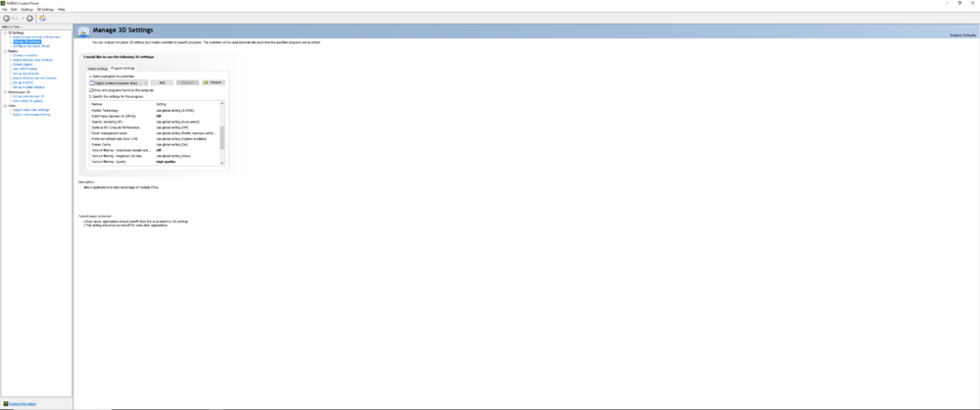Viewport: 980px width, 410px height.
Task: Open View rating for games
Action: pos(27,101)
